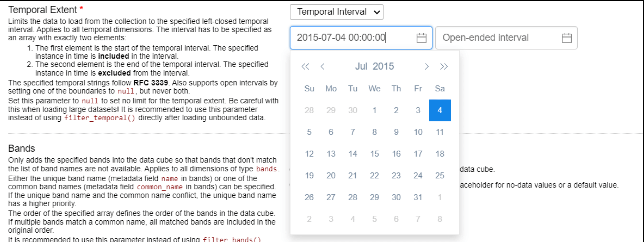Pick the highlighted date July 4
This screenshot has width=644, height=242.
440,110
